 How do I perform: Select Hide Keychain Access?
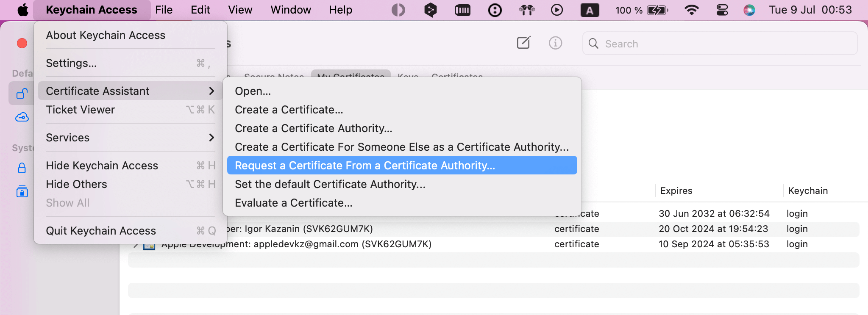point(131,166)
